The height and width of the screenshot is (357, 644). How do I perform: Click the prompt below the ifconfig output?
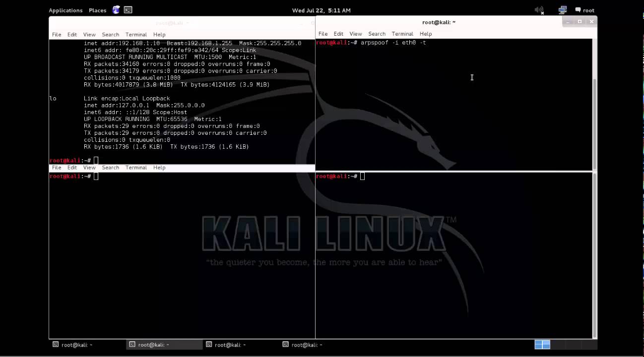(73, 161)
